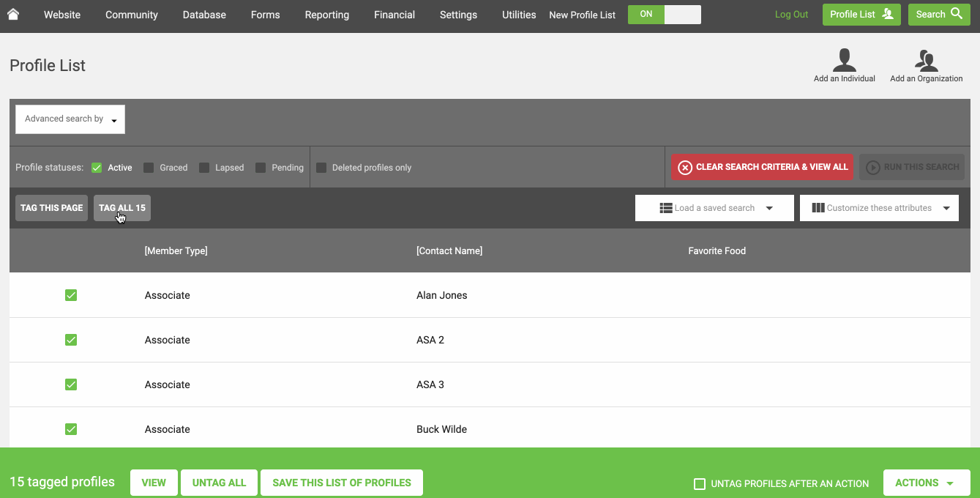Open the Database menu
Image resolution: width=980 pixels, height=498 pixels.
pos(203,14)
